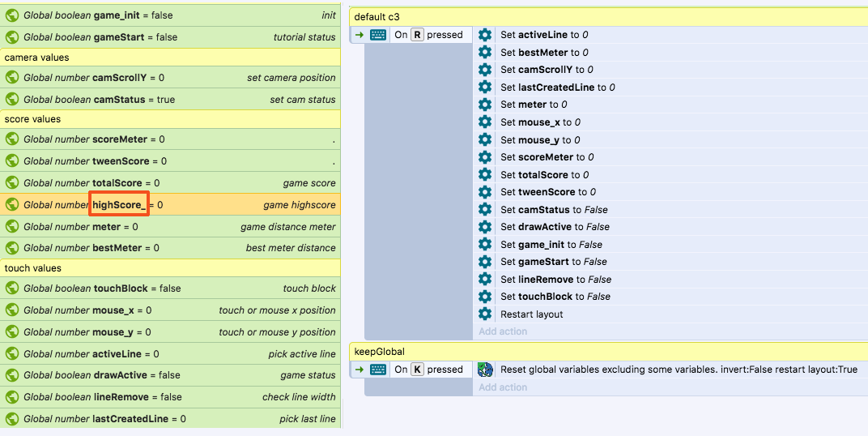This screenshot has width=868, height=436.
Task: Select the Global boolean camStatus variable row
Action: coord(170,100)
